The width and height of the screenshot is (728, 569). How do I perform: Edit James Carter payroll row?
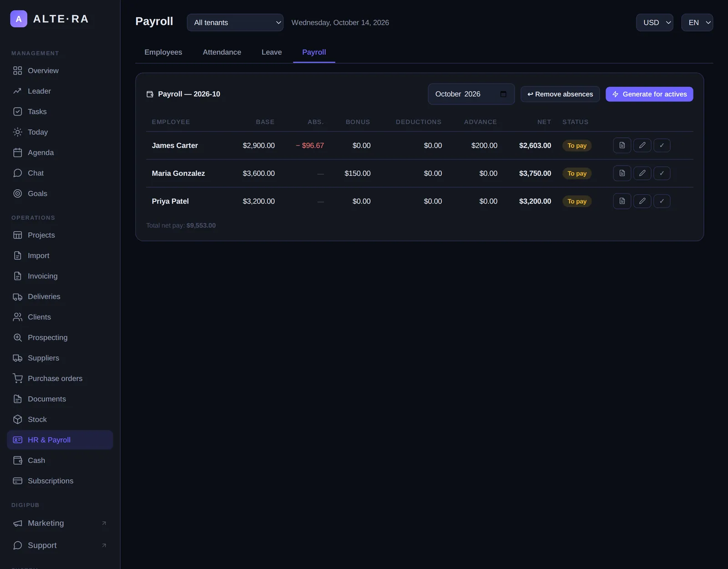[x=642, y=145]
